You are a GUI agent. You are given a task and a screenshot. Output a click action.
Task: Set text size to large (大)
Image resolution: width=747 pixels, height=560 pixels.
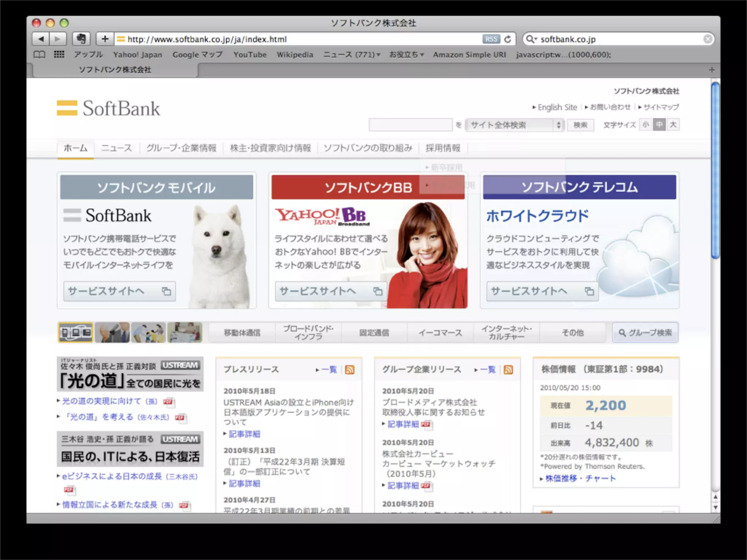[673, 125]
